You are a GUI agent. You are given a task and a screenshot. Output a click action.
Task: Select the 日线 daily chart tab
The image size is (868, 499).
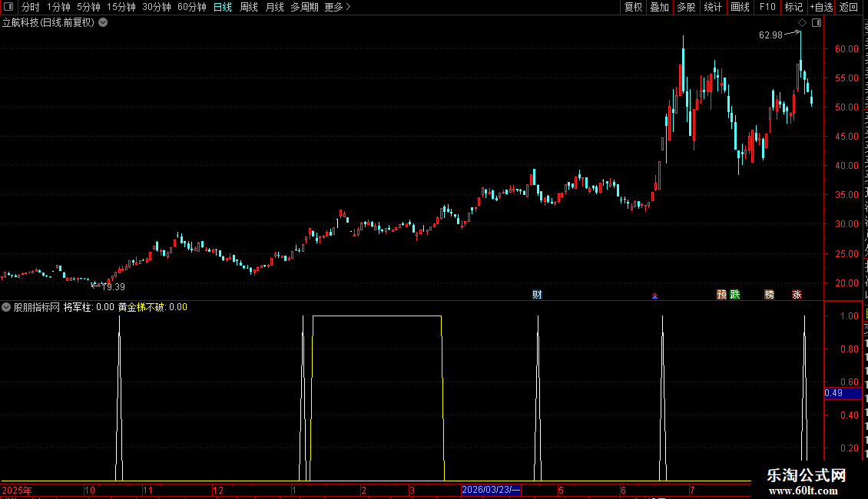(x=223, y=7)
